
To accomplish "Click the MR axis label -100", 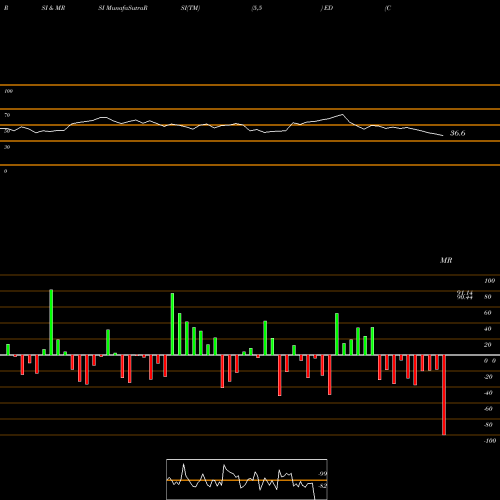I will click(x=490, y=441).
